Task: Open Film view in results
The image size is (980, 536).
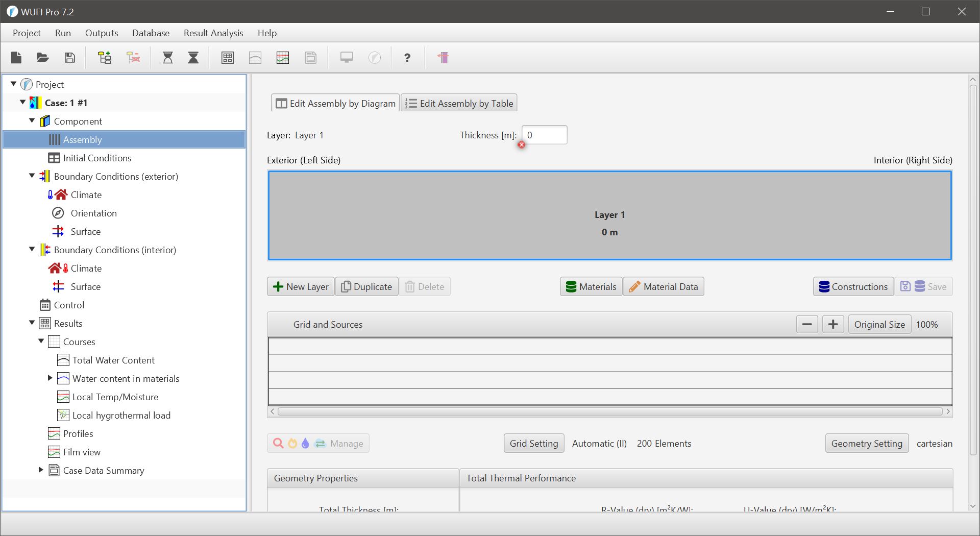Action: click(x=82, y=452)
